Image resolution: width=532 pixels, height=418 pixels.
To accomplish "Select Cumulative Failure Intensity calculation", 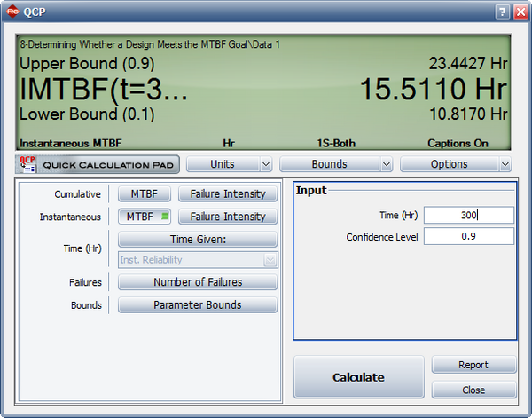I will coord(228,193).
